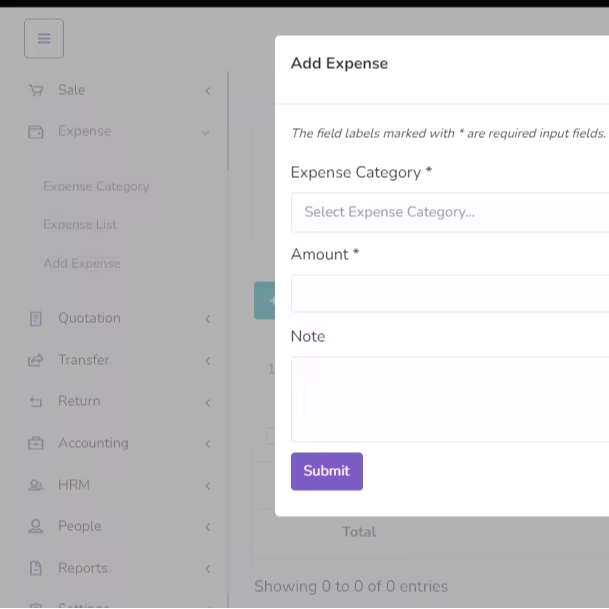This screenshot has height=609, width=609.
Task: Click the Transfer share icon
Action: tap(36, 360)
